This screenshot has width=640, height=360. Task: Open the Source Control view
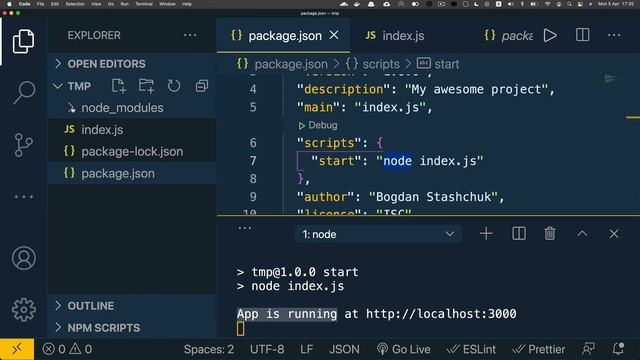coord(23,144)
